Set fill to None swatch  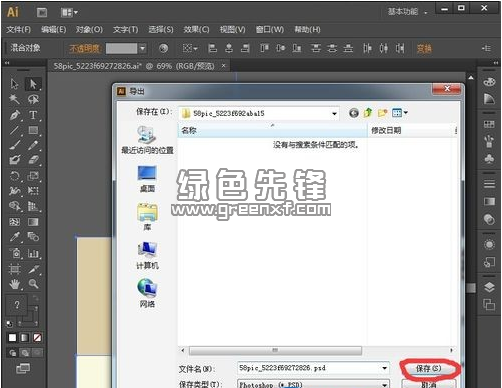pos(37,338)
